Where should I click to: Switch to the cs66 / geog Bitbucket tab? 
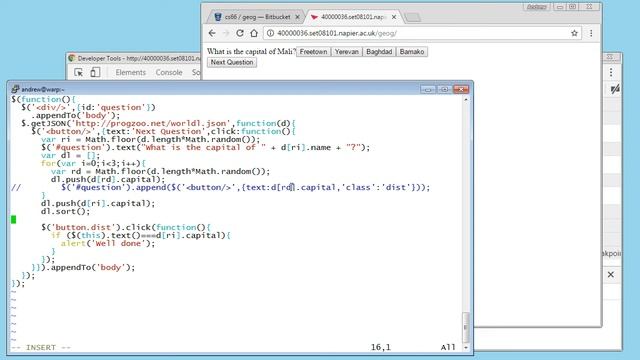[256, 17]
